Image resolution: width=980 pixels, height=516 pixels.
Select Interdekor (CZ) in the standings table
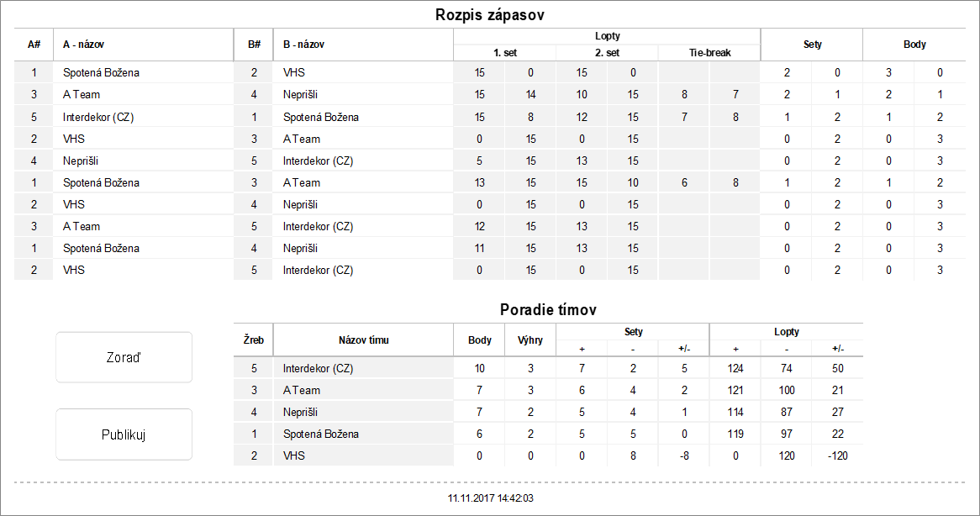coord(319,368)
